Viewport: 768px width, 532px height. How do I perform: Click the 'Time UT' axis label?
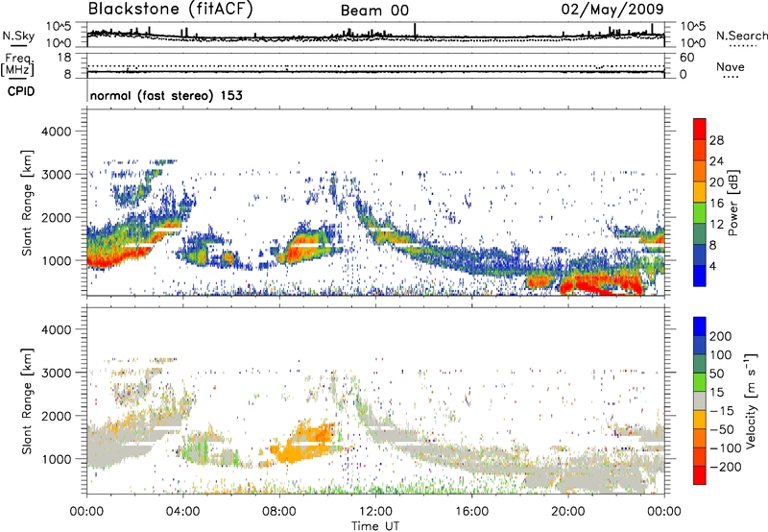pos(375,526)
